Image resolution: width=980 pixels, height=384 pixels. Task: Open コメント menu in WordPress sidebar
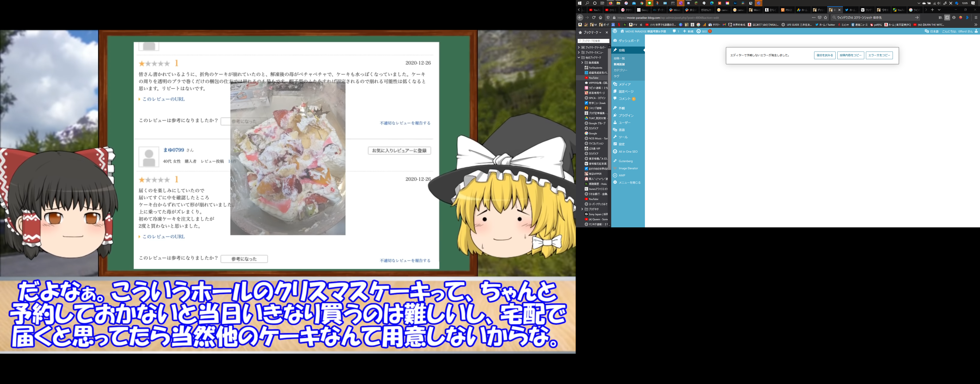(628, 99)
